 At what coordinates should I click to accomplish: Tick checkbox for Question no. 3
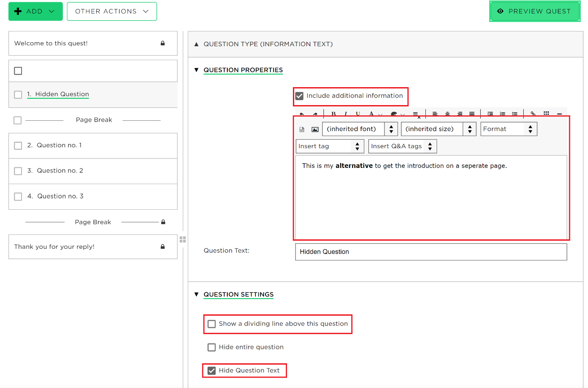pos(18,196)
